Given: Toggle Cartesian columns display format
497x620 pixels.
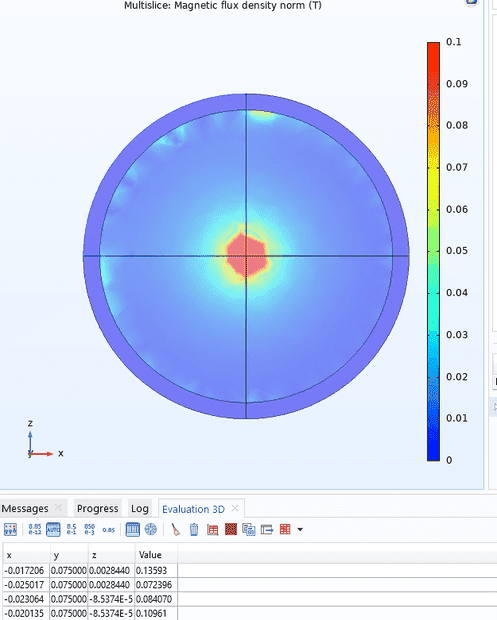Looking at the screenshot, I should [132, 529].
